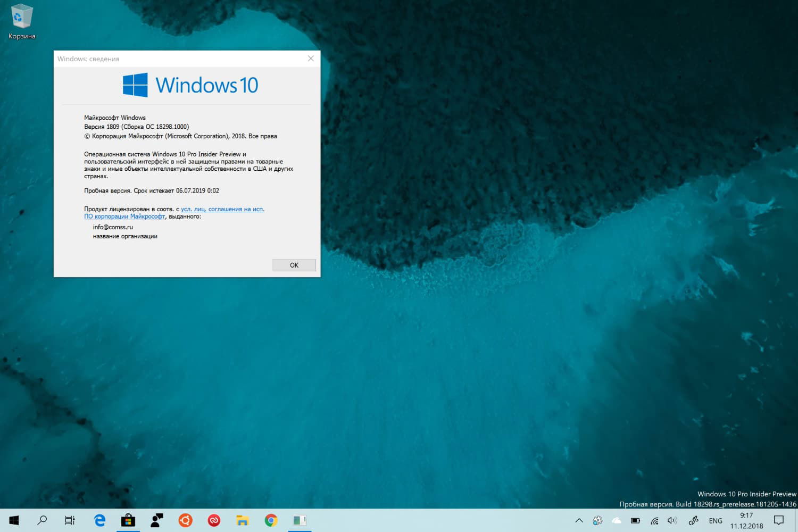Open OneDrive from the system tray
This screenshot has width=798, height=532.
click(x=616, y=521)
